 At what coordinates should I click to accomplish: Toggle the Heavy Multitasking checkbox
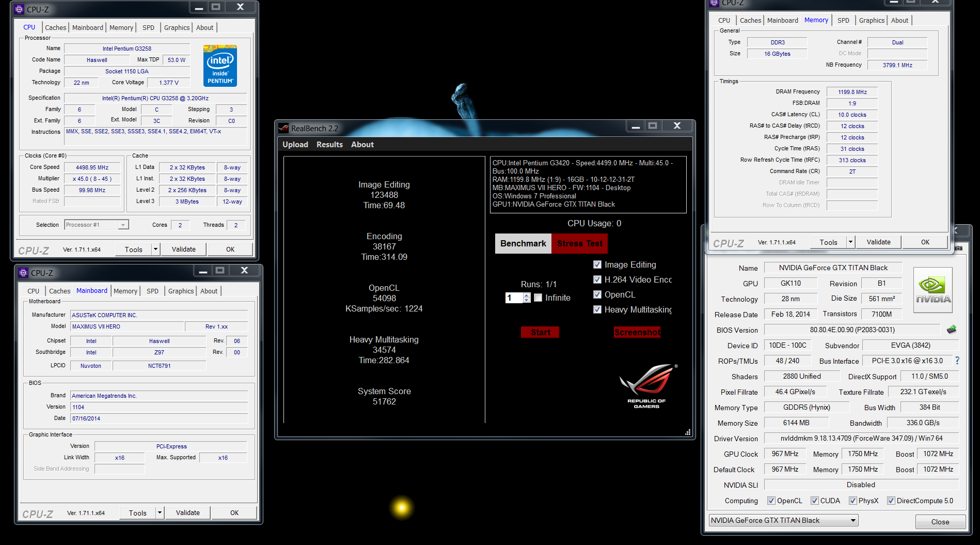coord(597,309)
